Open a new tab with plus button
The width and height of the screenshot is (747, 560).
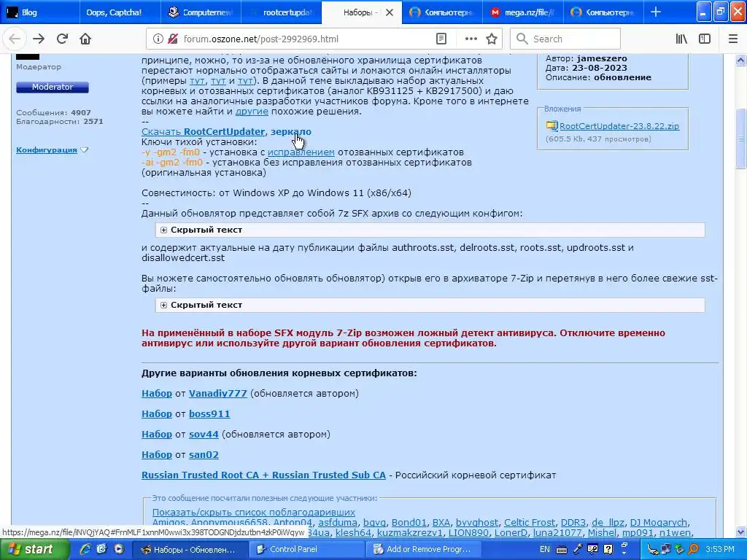(x=656, y=12)
